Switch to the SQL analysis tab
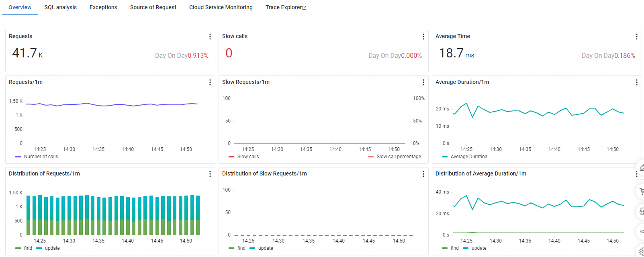 [x=60, y=7]
